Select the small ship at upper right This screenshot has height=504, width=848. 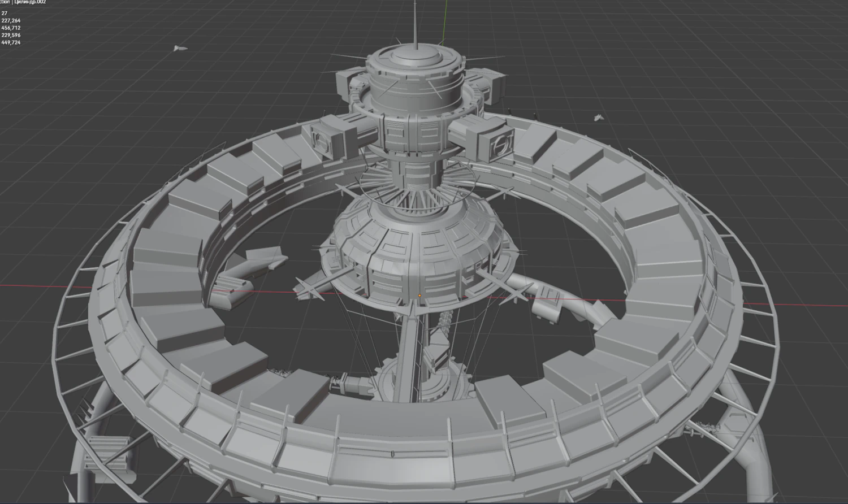[x=598, y=118]
